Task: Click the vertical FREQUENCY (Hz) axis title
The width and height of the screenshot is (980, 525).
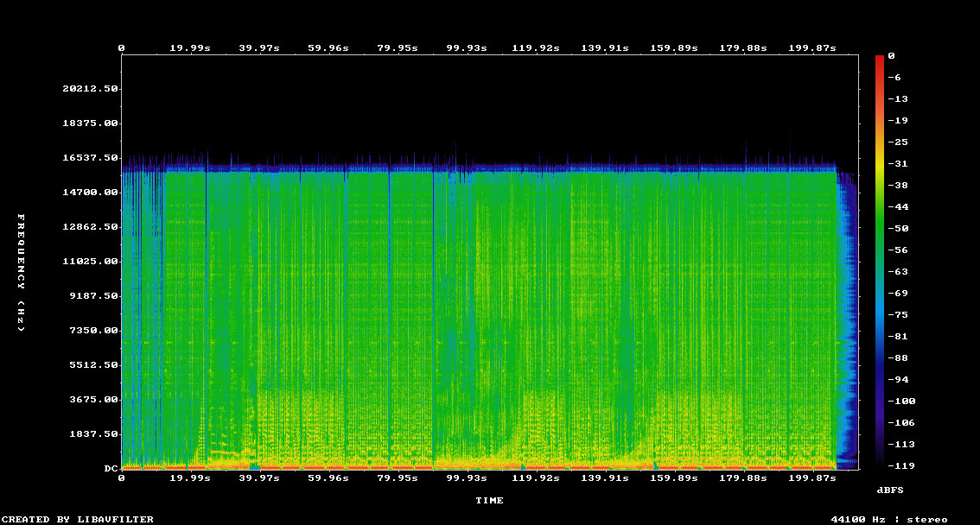Action: point(22,272)
